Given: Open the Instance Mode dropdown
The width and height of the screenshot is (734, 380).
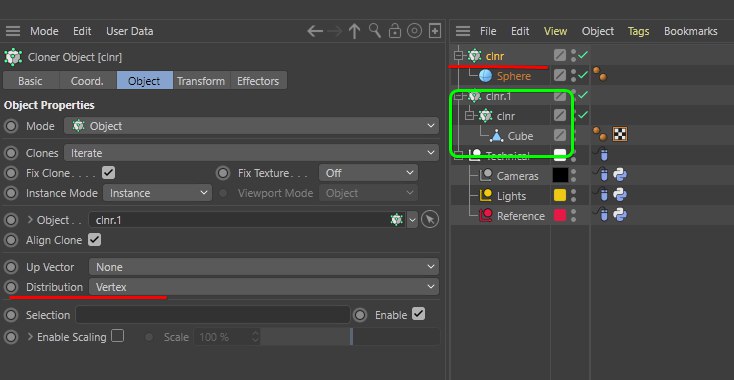Looking at the screenshot, I should 157,193.
